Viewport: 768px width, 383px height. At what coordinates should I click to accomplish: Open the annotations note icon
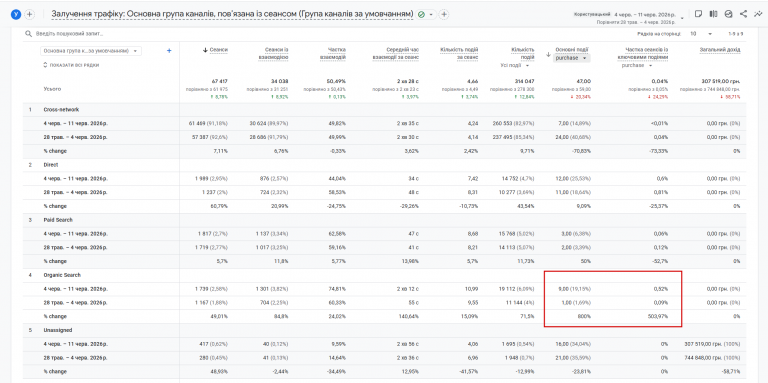698,14
